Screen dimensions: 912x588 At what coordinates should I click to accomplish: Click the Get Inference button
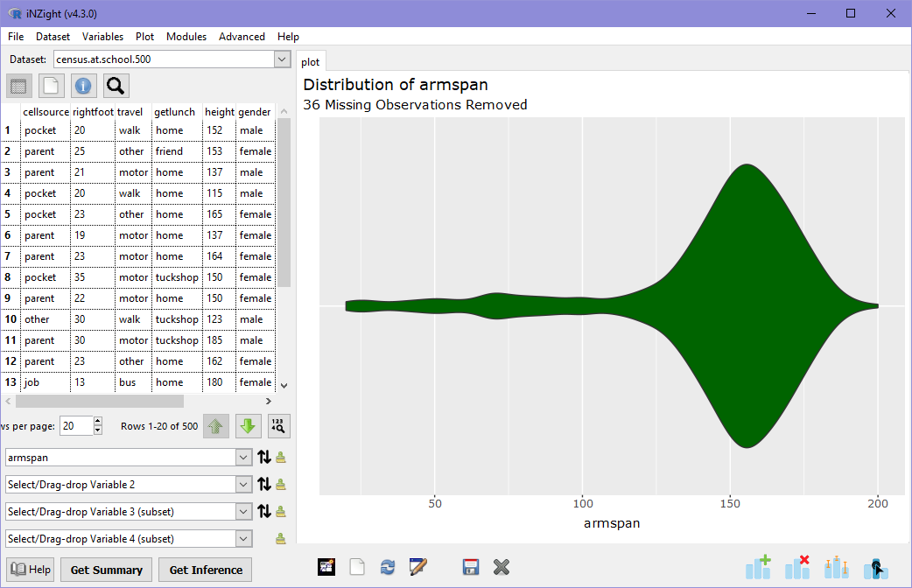pos(206,570)
